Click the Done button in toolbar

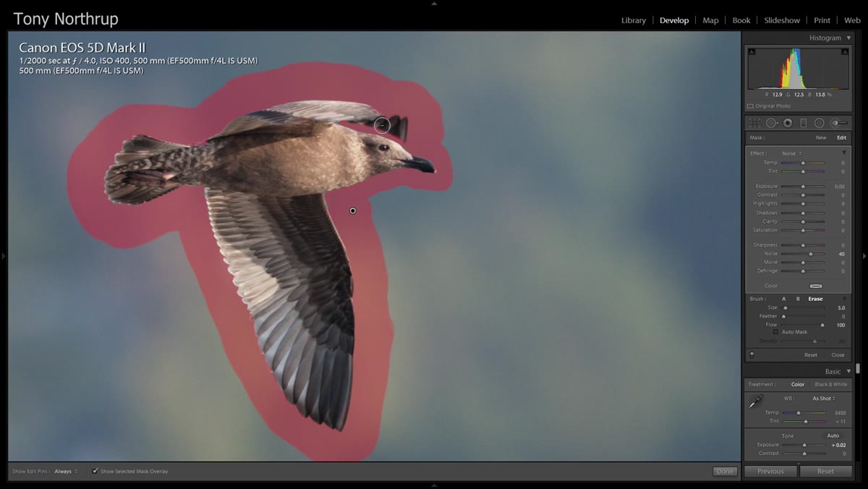coord(724,471)
